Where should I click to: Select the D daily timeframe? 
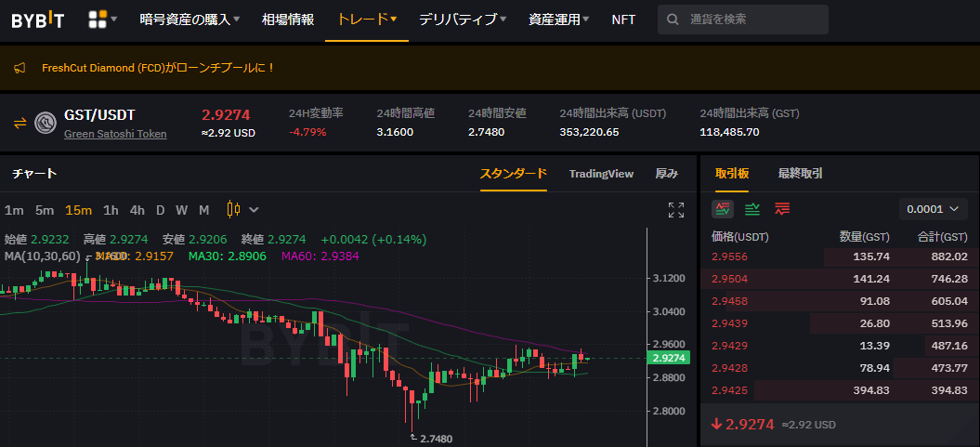(x=160, y=210)
